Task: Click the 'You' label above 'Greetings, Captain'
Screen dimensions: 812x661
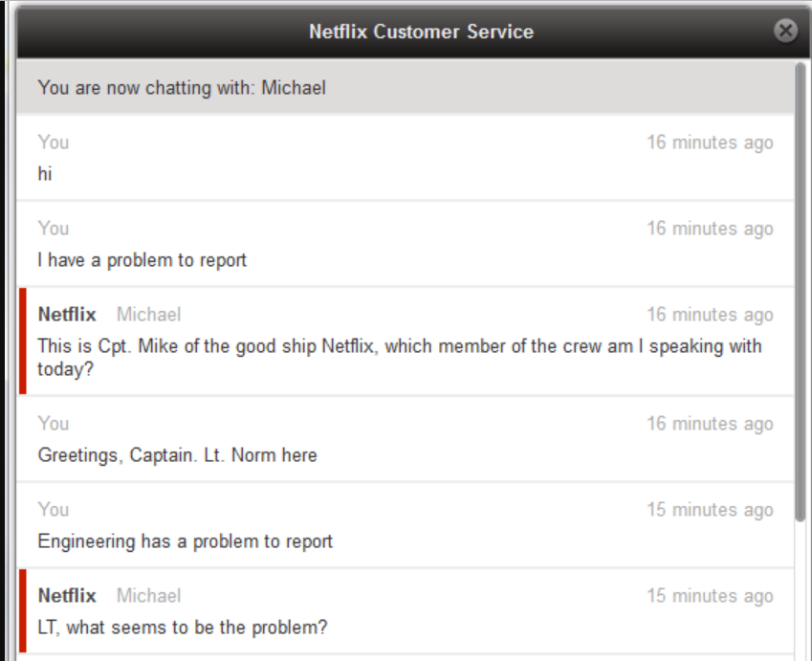Action: pos(54,424)
